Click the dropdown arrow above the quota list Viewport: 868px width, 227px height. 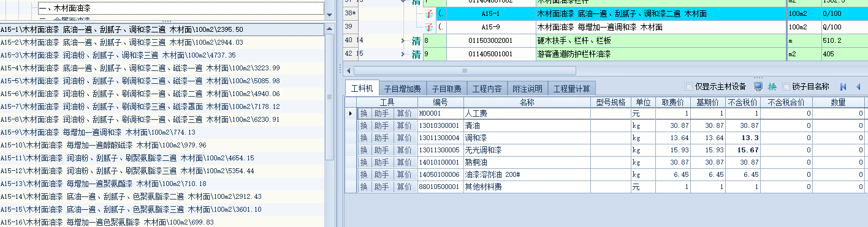click(x=329, y=14)
